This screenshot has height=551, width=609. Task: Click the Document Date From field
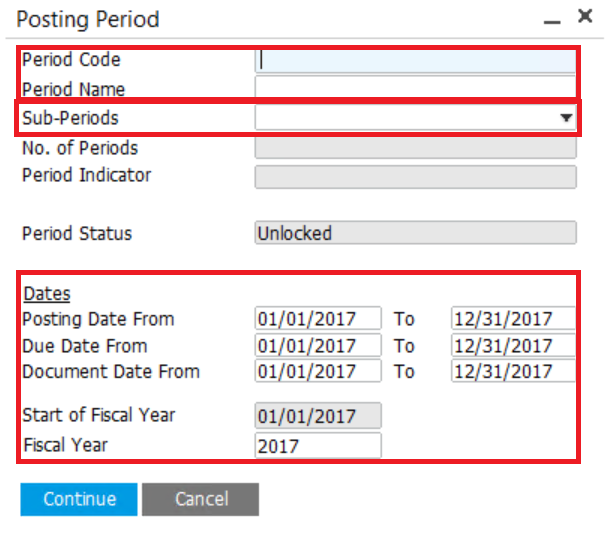click(x=318, y=371)
